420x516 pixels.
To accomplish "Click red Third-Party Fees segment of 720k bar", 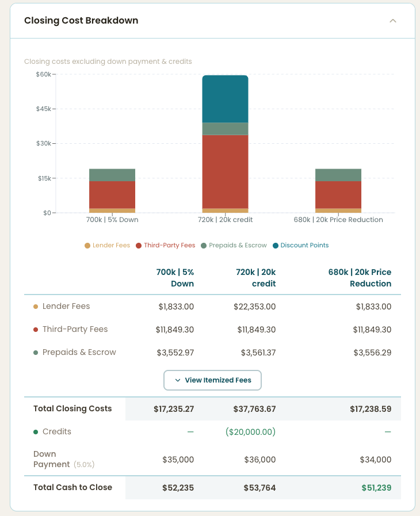I will point(225,172).
